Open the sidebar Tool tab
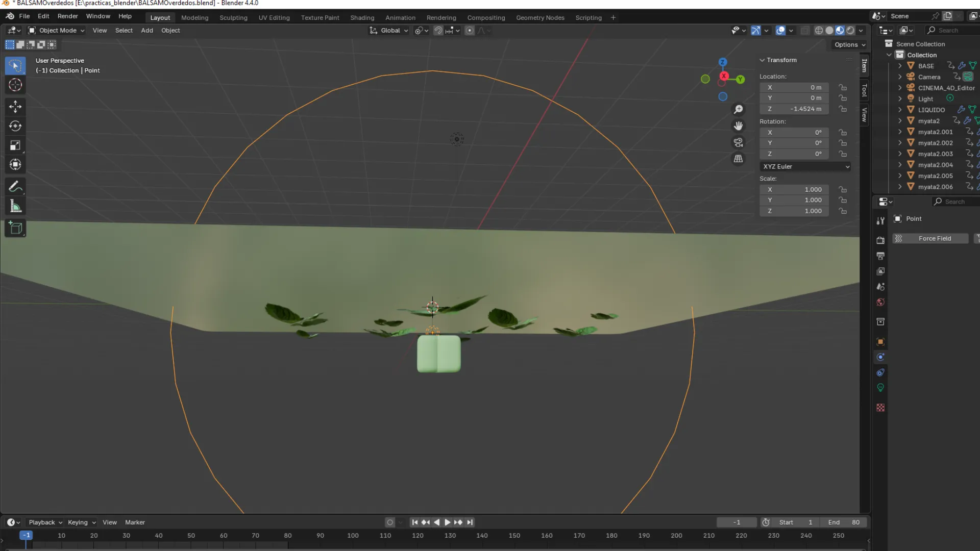Screen dimensions: 980x551 864,91
